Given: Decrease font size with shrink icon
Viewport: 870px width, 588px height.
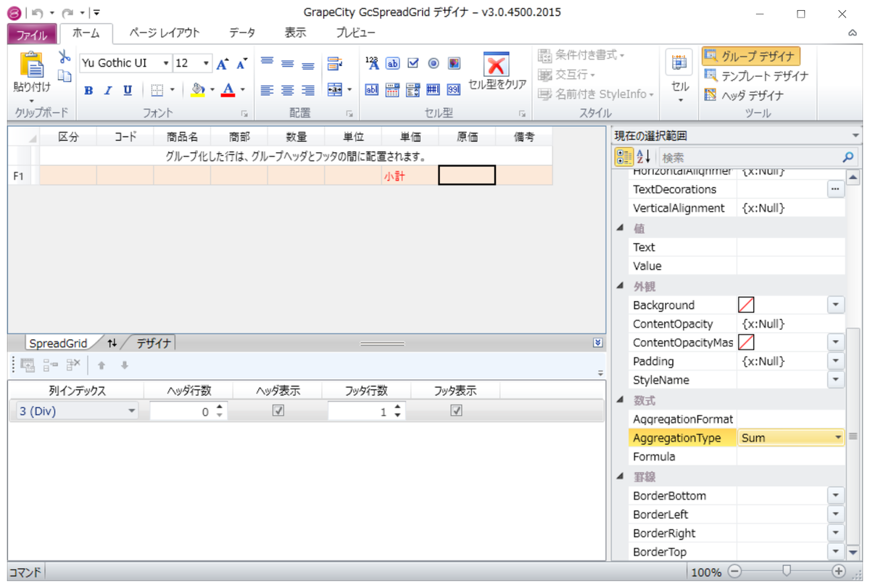Looking at the screenshot, I should [242, 64].
